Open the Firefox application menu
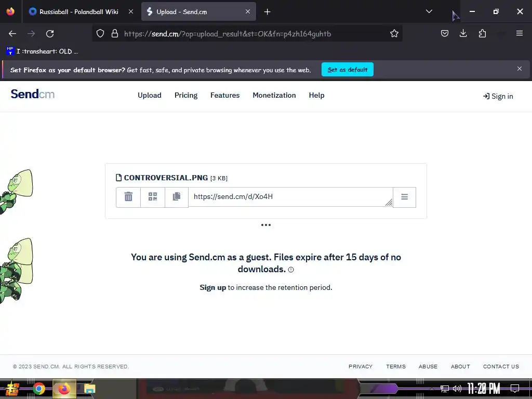Image resolution: width=532 pixels, height=399 pixels. (x=519, y=33)
